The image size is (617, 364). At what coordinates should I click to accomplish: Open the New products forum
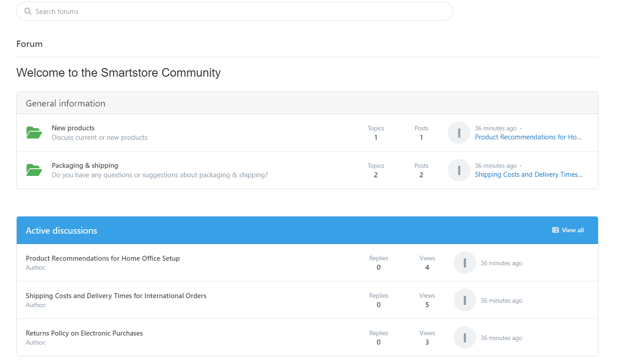click(73, 128)
